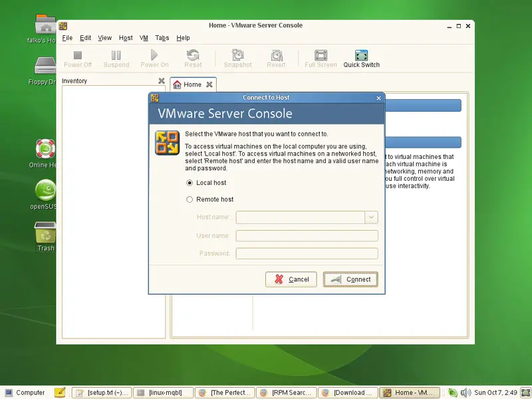The width and height of the screenshot is (532, 399).
Task: Click the Power On play icon
Action: pos(154,55)
